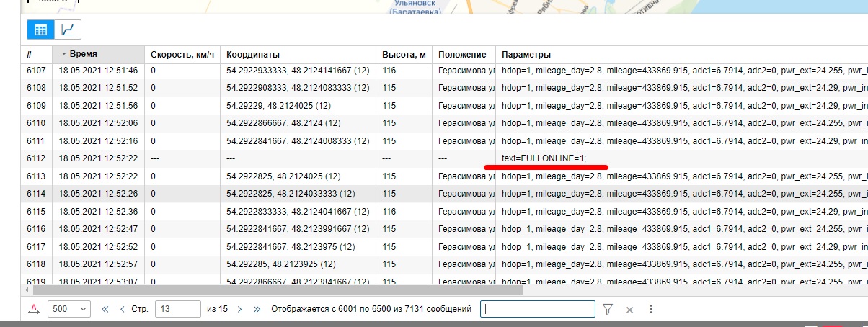Go to the next page

pyautogui.click(x=239, y=309)
